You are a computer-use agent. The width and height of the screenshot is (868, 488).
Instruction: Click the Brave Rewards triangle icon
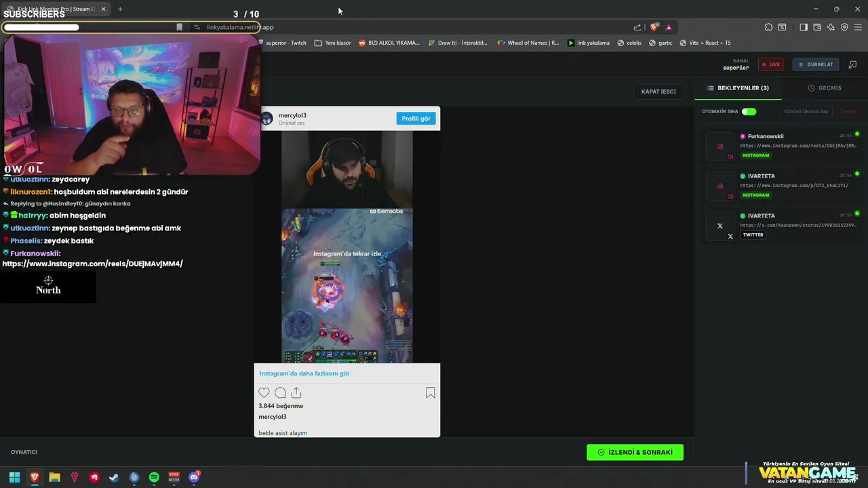(669, 27)
